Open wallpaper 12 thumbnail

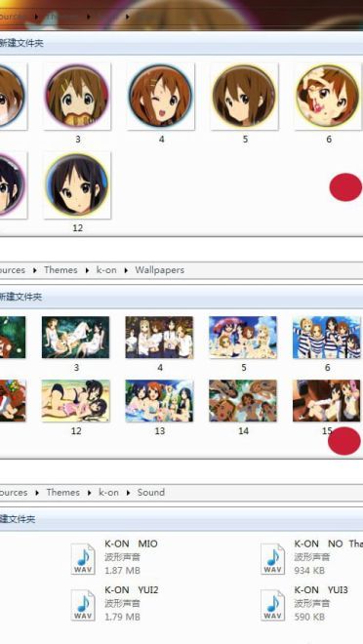75,401
